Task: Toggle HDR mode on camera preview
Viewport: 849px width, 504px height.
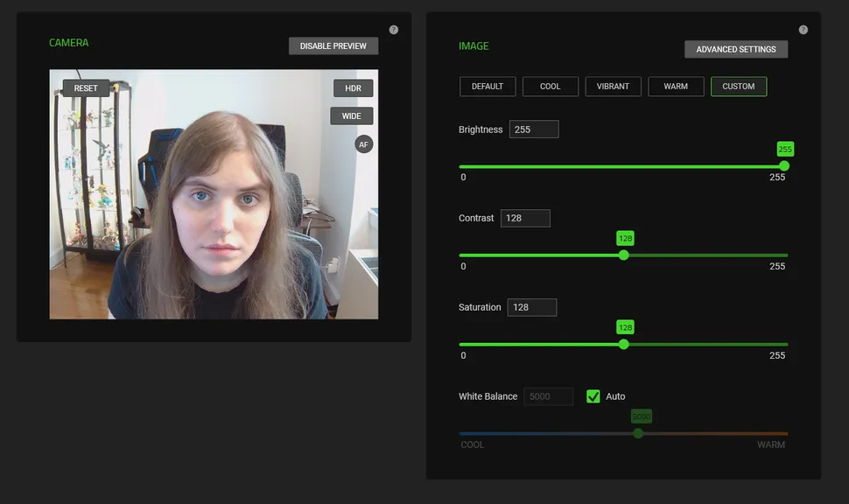Action: (353, 88)
